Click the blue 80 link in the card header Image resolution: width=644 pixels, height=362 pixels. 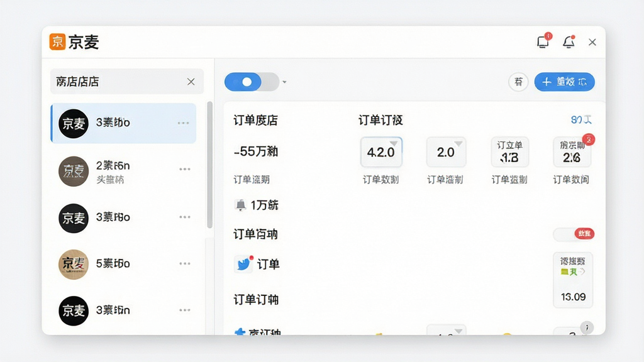581,120
